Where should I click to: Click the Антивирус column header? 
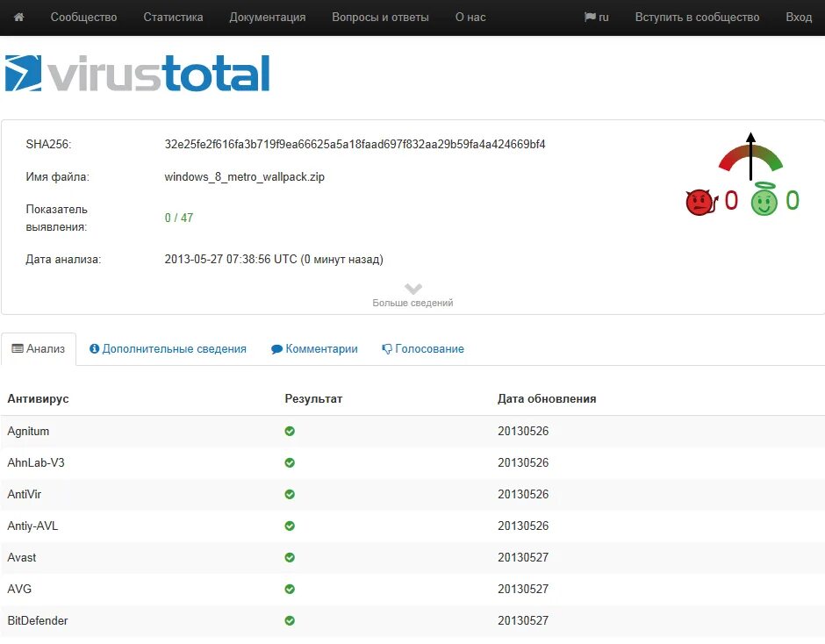[38, 399]
